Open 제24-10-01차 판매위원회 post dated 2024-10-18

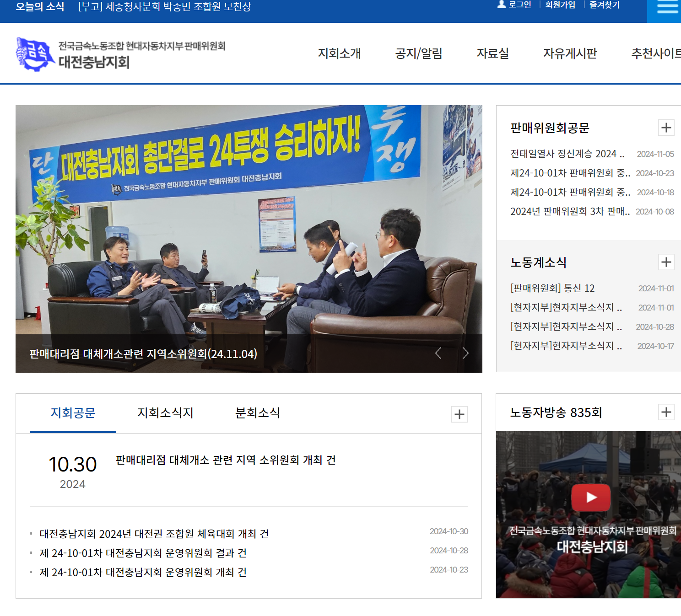(x=570, y=193)
